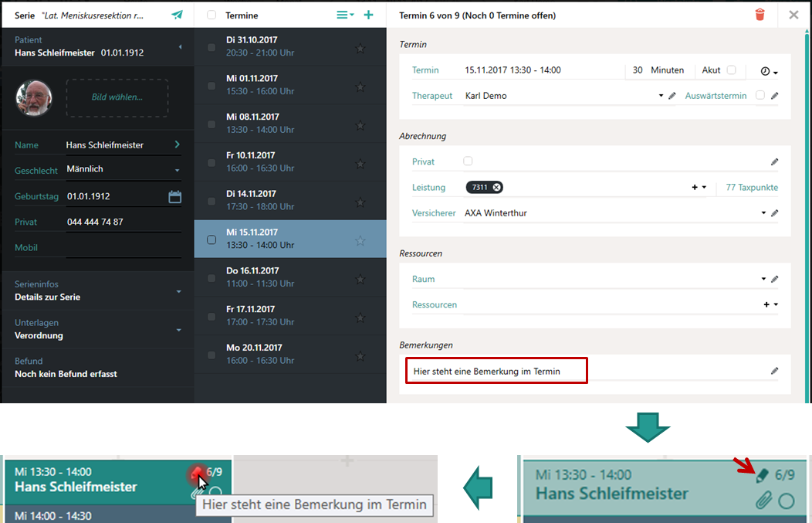The image size is (812, 523).
Task: Remove the 7311 Leistung tag
Action: pos(496,187)
